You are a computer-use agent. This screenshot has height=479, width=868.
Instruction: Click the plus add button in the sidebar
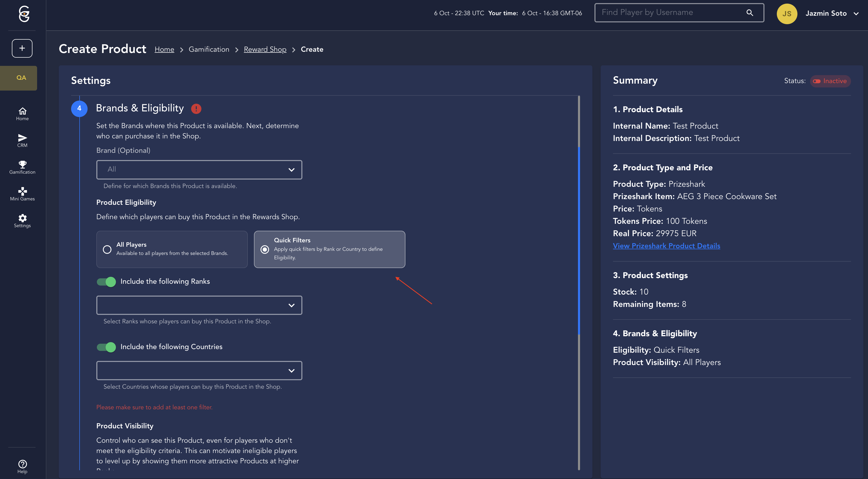[22, 48]
